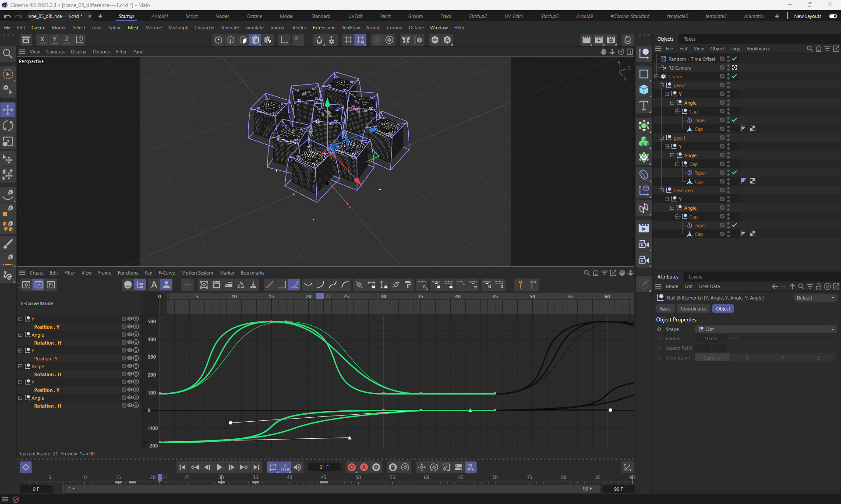Toggle the Autokeying button
Image resolution: width=841 pixels, height=504 pixels.
364,467
